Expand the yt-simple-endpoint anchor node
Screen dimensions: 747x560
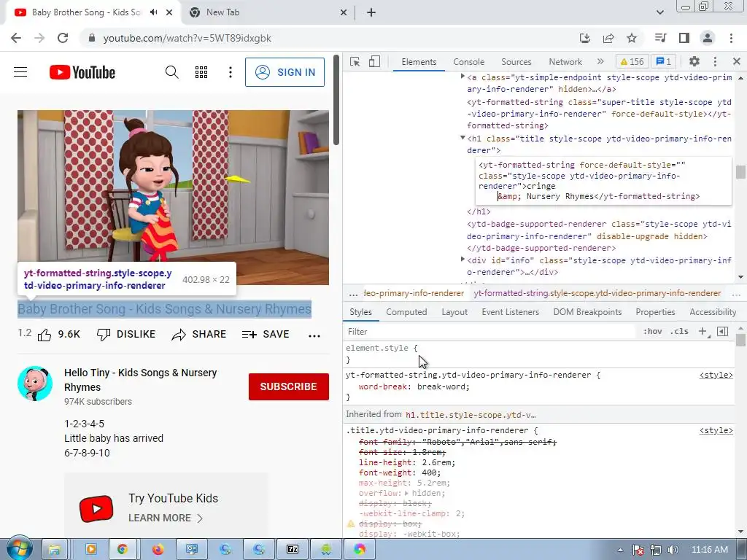(462, 76)
